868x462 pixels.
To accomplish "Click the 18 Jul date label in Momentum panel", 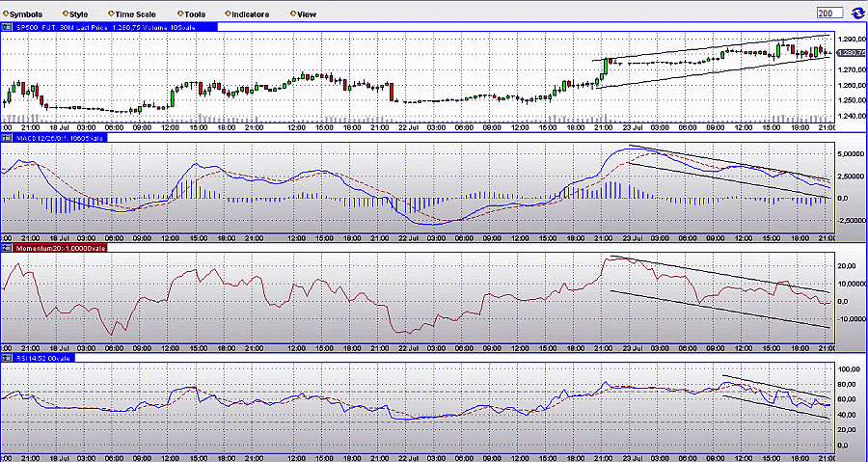I will pos(61,348).
